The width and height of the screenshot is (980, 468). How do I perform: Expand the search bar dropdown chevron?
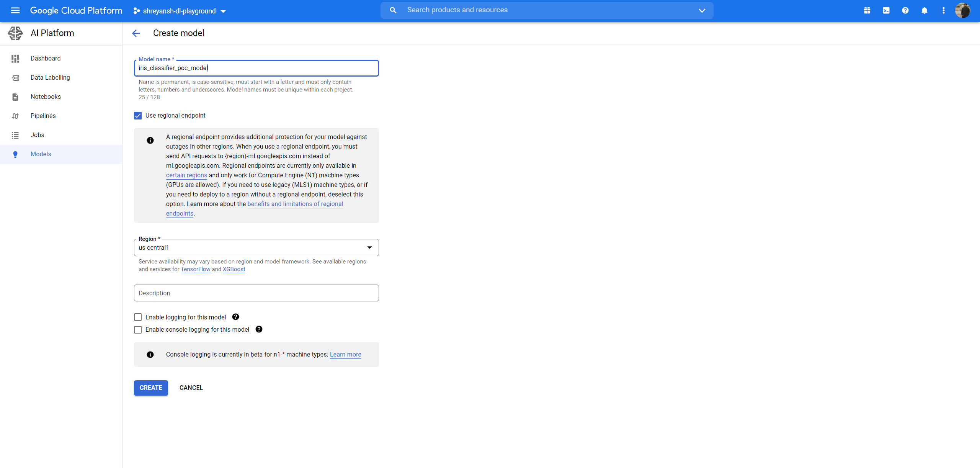point(702,11)
